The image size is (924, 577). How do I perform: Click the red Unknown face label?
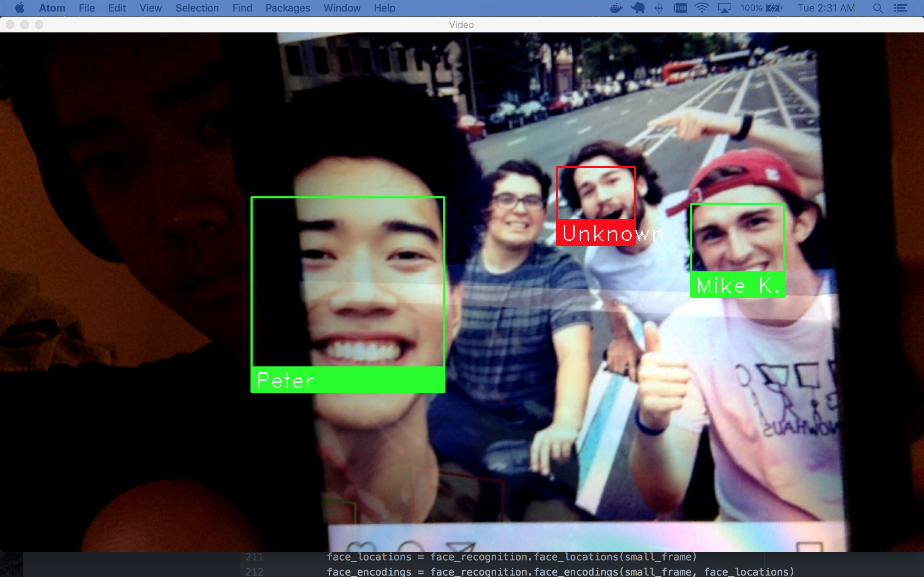(596, 233)
